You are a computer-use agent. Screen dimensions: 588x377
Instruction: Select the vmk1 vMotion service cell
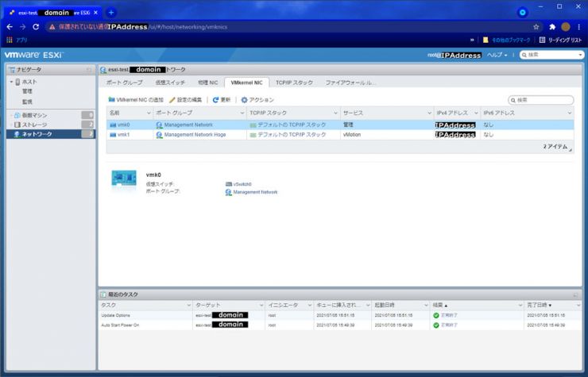coord(387,135)
